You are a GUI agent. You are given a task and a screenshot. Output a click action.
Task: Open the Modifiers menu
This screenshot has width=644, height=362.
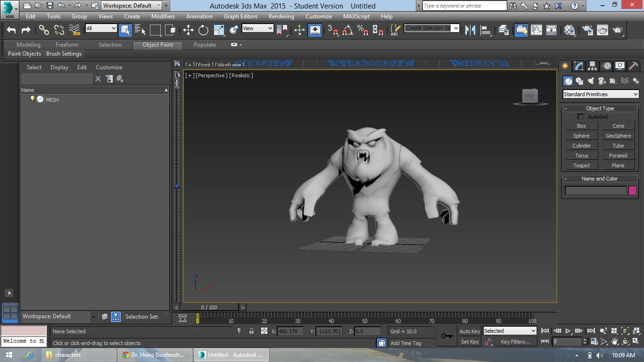pos(163,16)
